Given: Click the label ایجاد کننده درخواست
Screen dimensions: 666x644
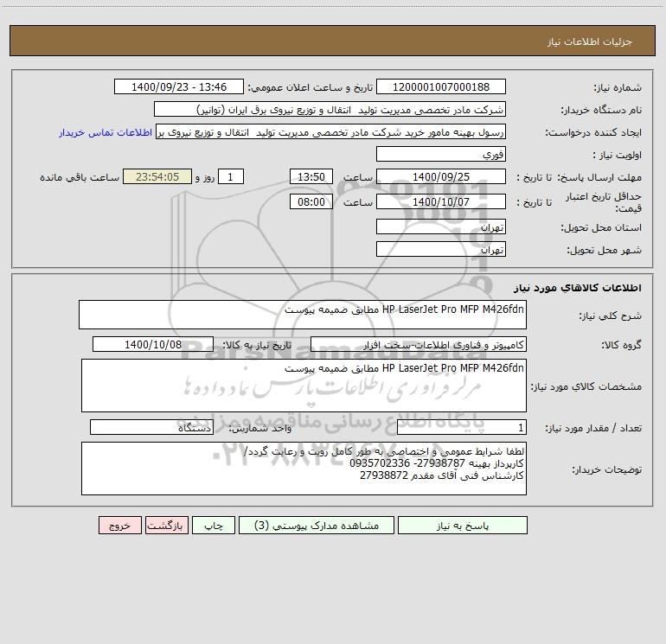Looking at the screenshot, I should pyautogui.click(x=593, y=133).
